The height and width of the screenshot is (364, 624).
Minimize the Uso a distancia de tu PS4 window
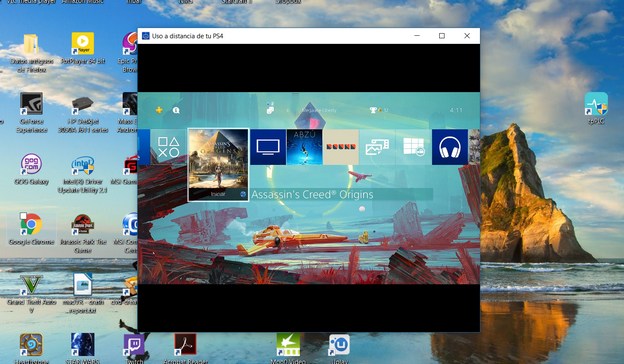(x=417, y=36)
